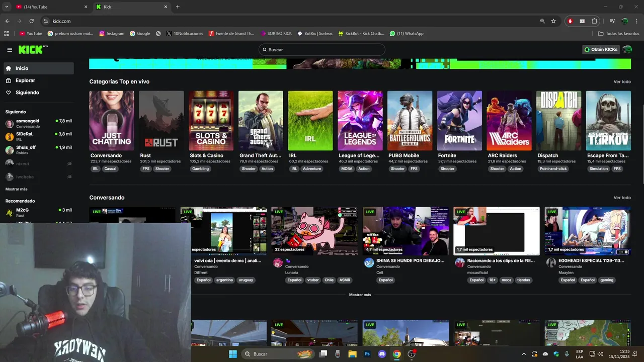Image resolution: width=644 pixels, height=362 pixels.
Task: Open a new browser tab
Action: (x=178, y=7)
